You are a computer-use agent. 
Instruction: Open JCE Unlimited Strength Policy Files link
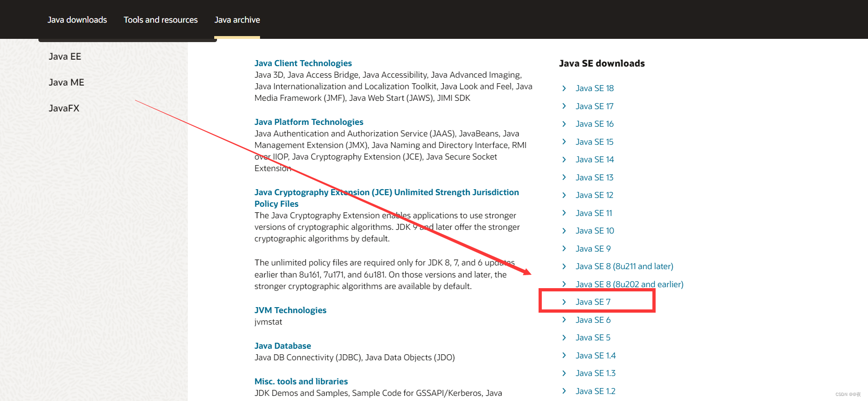click(386, 198)
